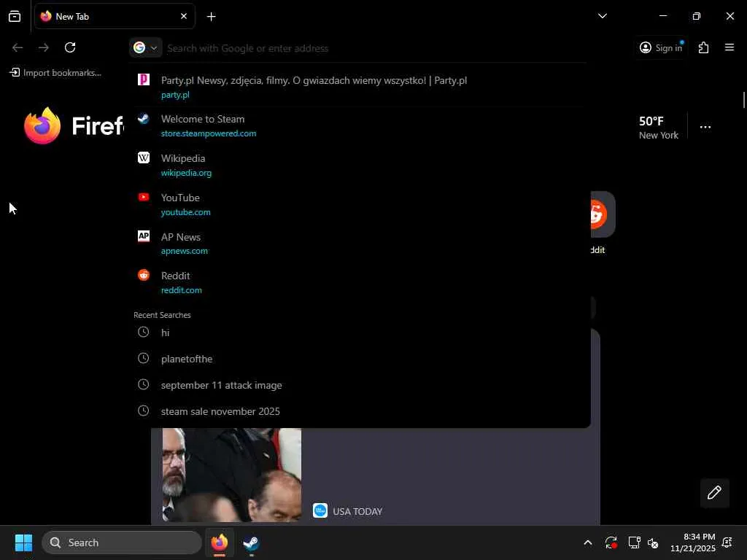
Task: Click the wikipedia.org URL text
Action: pyautogui.click(x=186, y=173)
